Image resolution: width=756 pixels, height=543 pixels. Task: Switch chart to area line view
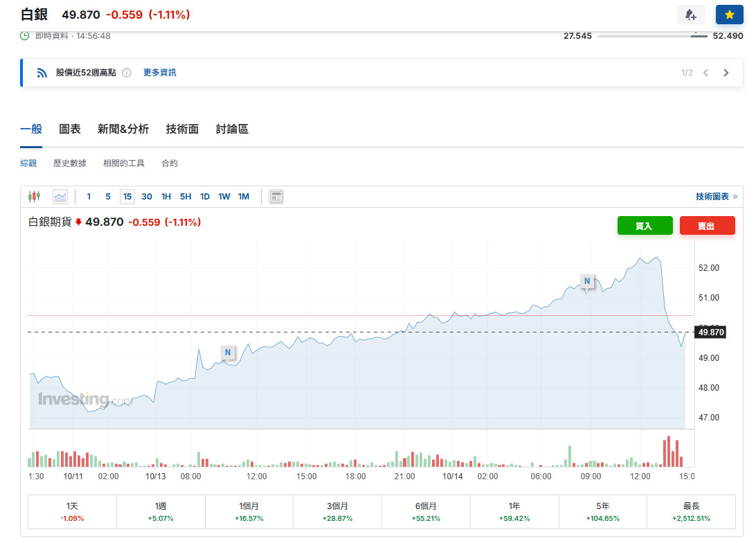pos(60,197)
